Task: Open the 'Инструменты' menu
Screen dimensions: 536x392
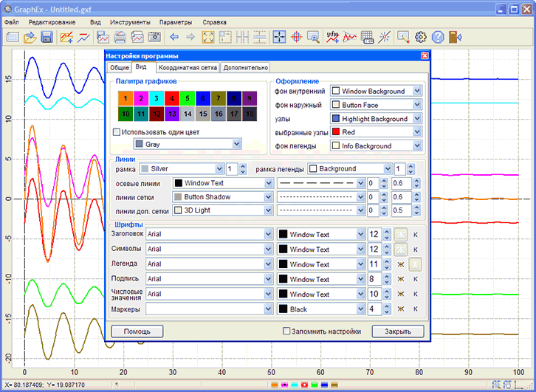Action: point(130,22)
